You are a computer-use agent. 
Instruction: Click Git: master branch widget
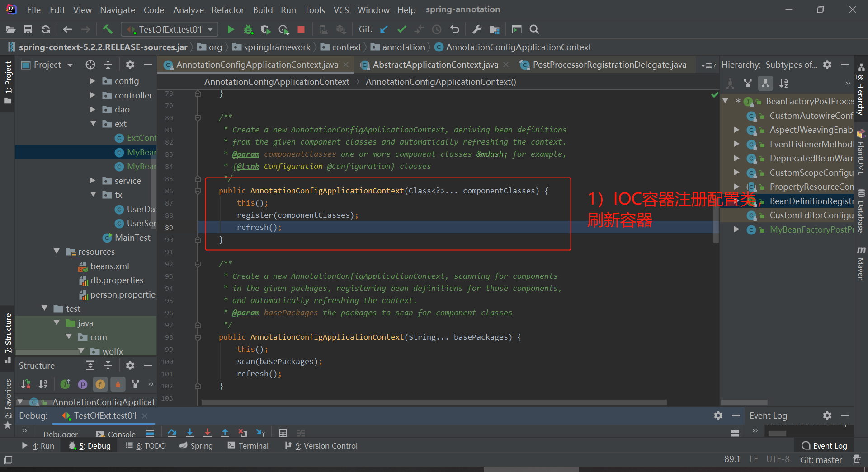[821, 460]
